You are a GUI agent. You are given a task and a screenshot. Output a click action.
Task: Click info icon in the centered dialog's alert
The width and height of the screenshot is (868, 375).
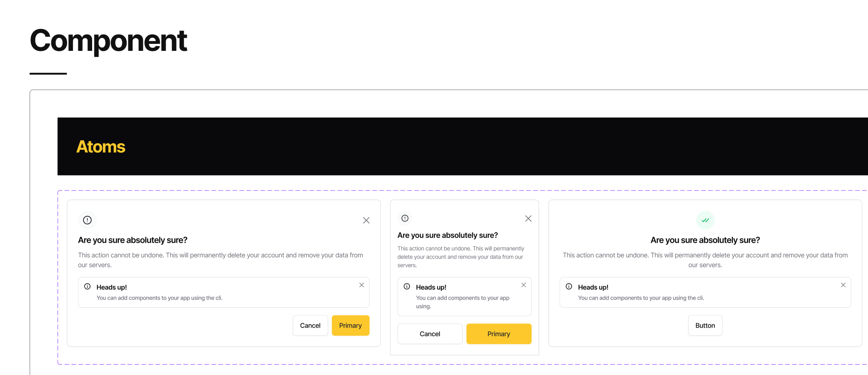pos(569,287)
